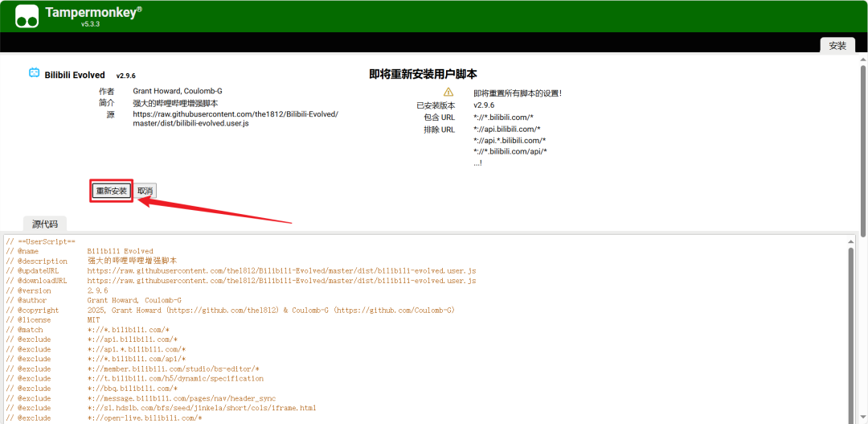Click the member.bilibili.com exclude code line
The image size is (868, 424).
133,368
